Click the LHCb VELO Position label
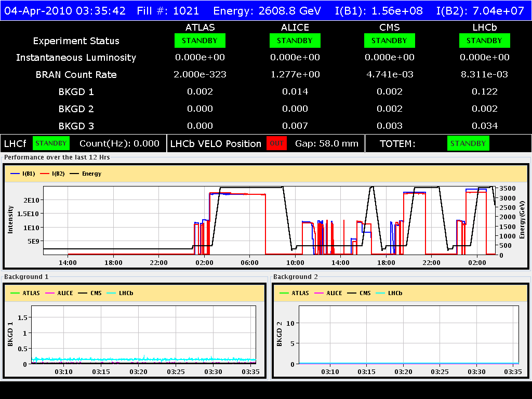532x399 pixels. (x=216, y=144)
